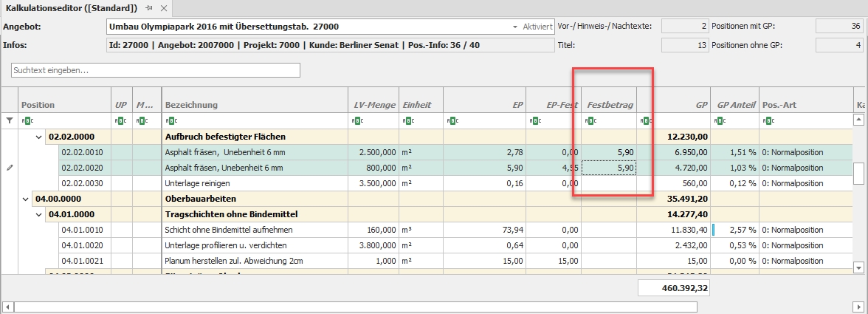The width and height of the screenshot is (868, 314).
Task: Click the filter condition icon under Pos.-Art column
Action: 768,120
